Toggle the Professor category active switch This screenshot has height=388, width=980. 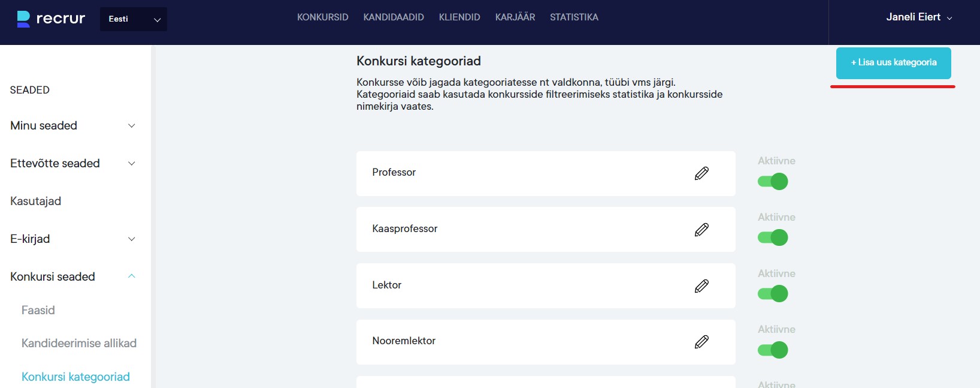pyautogui.click(x=773, y=181)
